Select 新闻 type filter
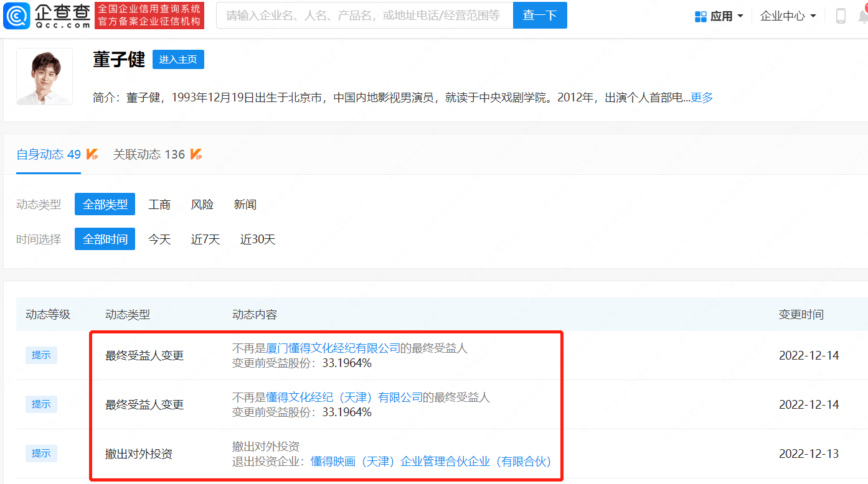868x484 pixels. [245, 204]
